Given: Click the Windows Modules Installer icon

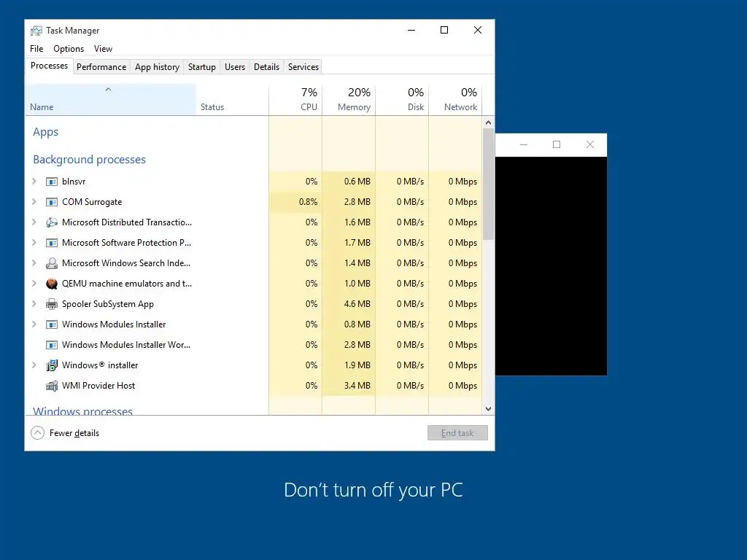Looking at the screenshot, I should pos(52,324).
